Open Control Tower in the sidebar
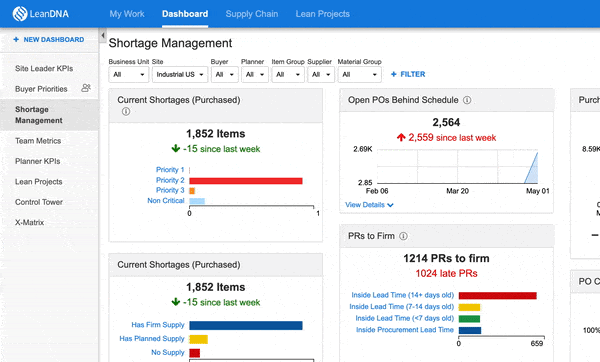600x362 pixels. (39, 202)
